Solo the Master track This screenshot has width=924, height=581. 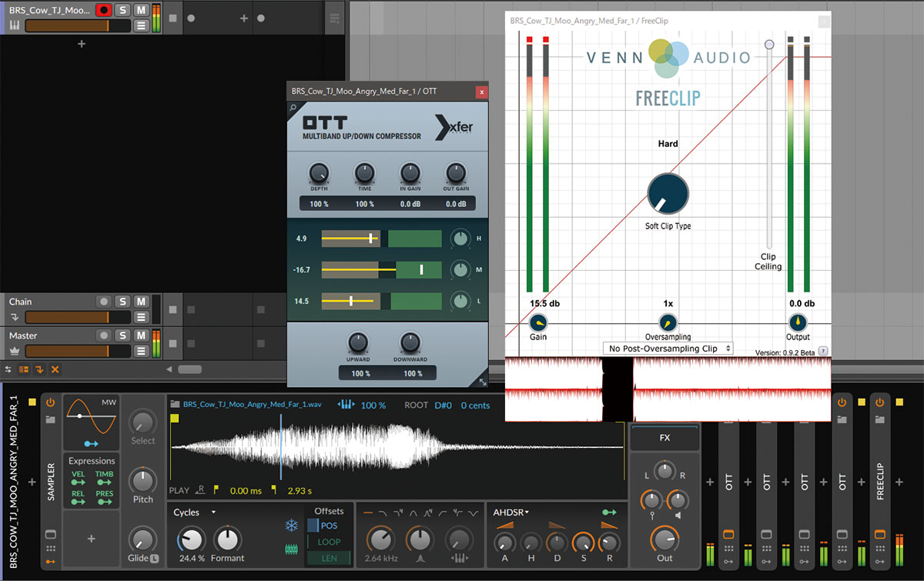[122, 336]
